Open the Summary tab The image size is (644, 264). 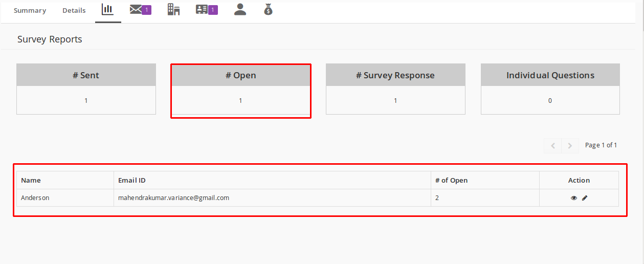[x=30, y=10]
